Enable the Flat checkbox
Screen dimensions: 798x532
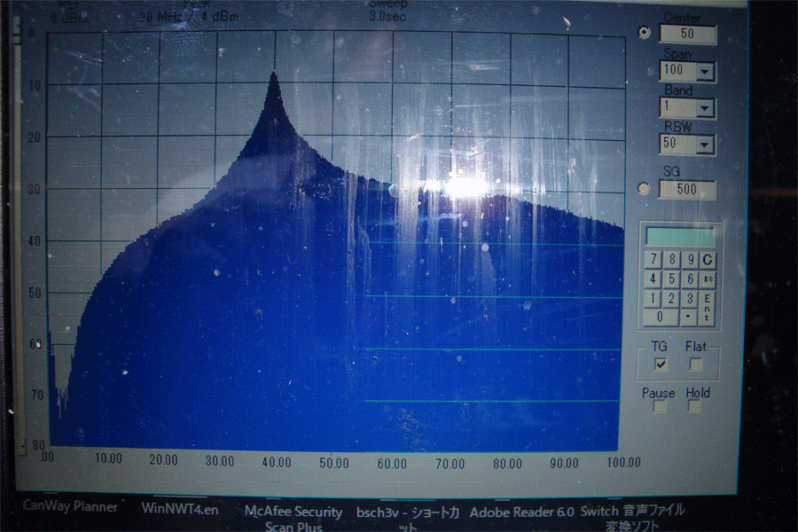tap(696, 364)
